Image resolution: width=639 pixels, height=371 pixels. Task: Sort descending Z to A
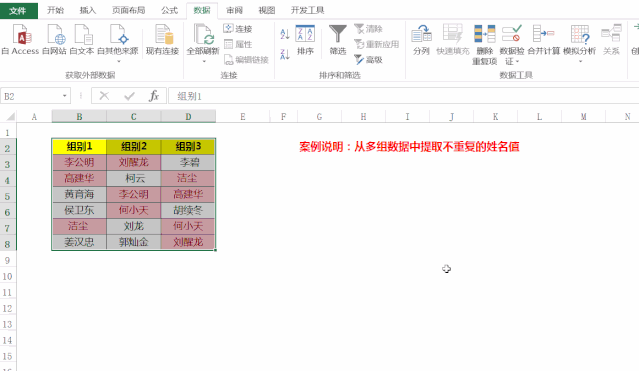(x=285, y=54)
